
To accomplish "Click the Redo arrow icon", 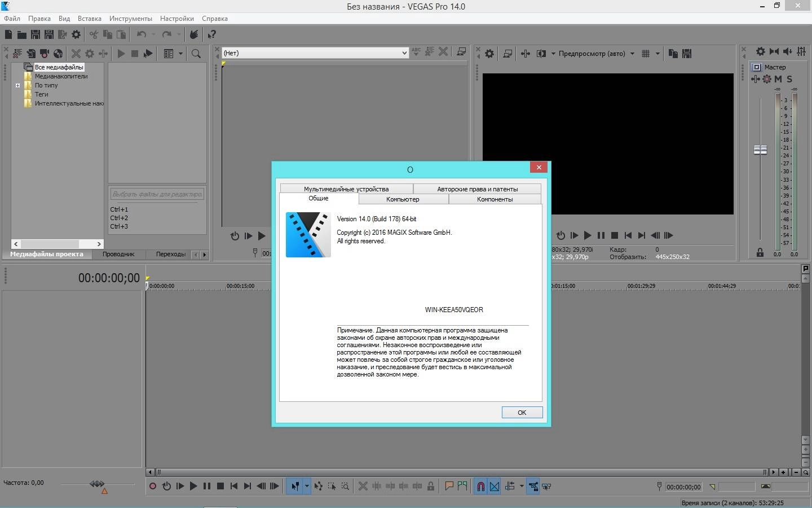I will tap(167, 34).
